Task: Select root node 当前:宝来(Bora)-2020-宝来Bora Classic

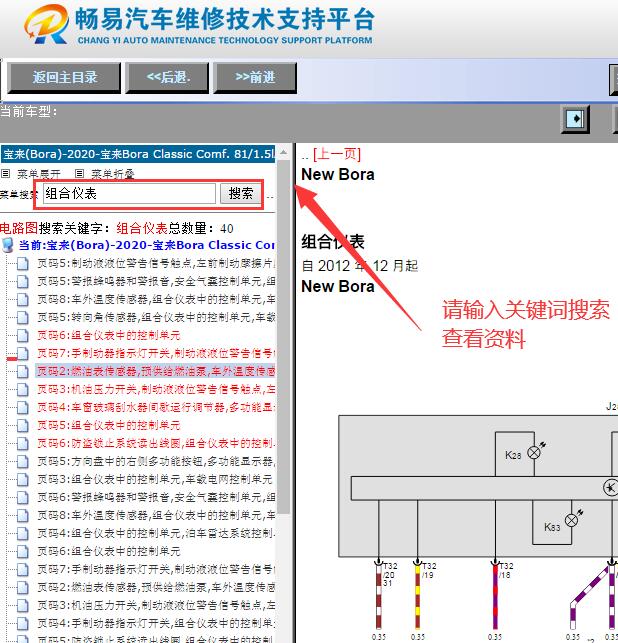Action: coord(147,245)
